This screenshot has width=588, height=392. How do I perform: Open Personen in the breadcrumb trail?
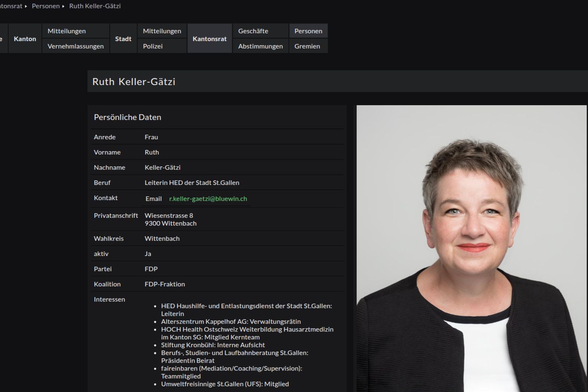[x=46, y=6]
